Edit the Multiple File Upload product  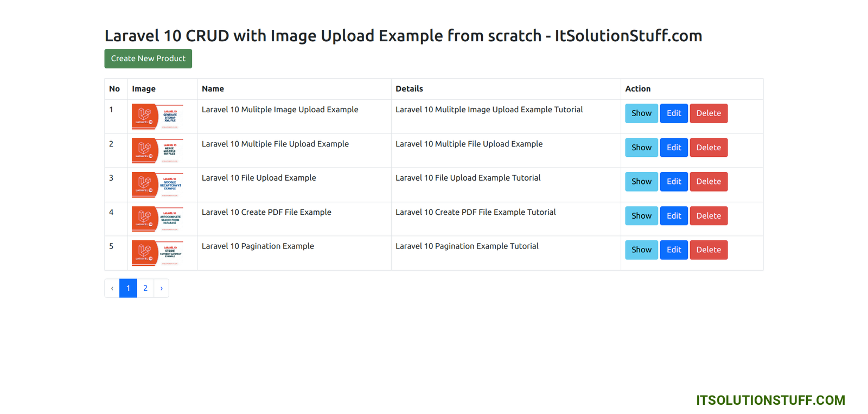674,148
